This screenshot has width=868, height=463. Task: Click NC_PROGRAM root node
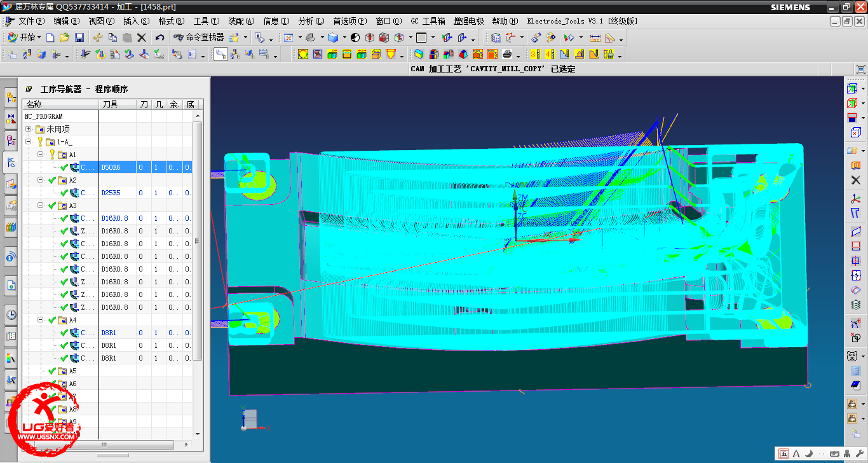click(x=44, y=116)
